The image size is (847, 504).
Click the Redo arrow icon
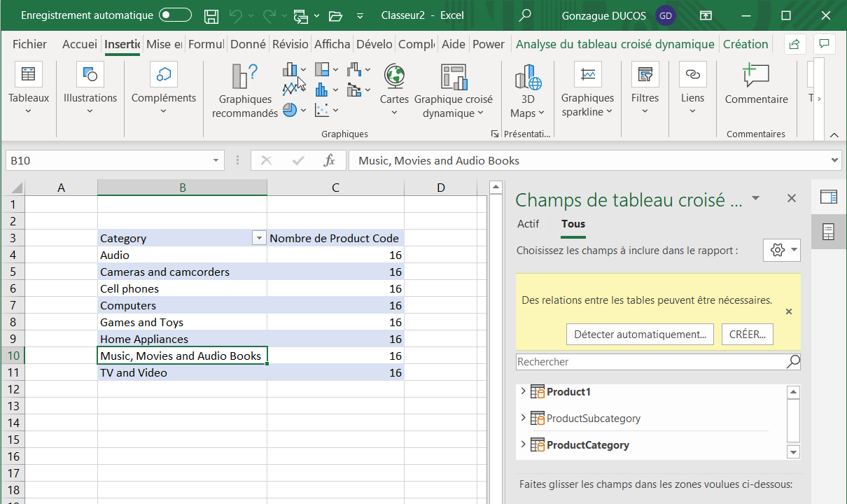[x=269, y=15]
